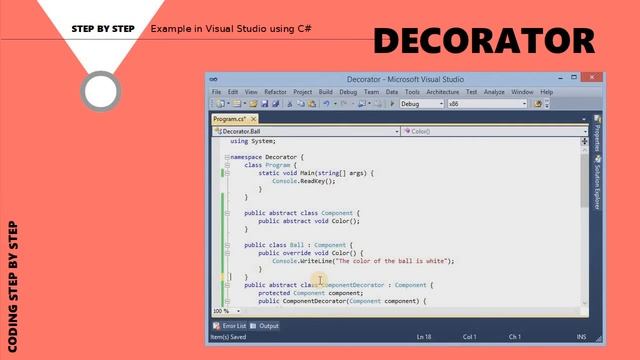
Task: Collapse the static void Main method toggle
Action: [227, 173]
